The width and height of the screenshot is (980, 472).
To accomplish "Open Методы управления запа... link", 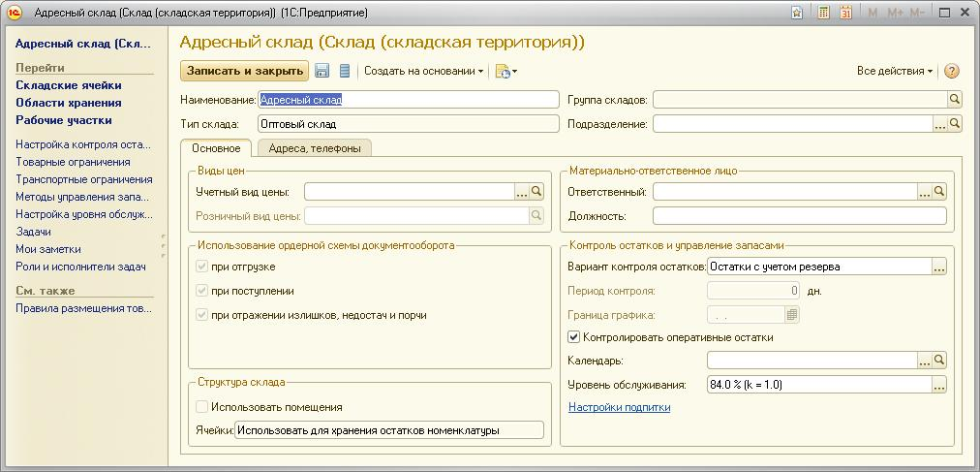I will click(82, 197).
